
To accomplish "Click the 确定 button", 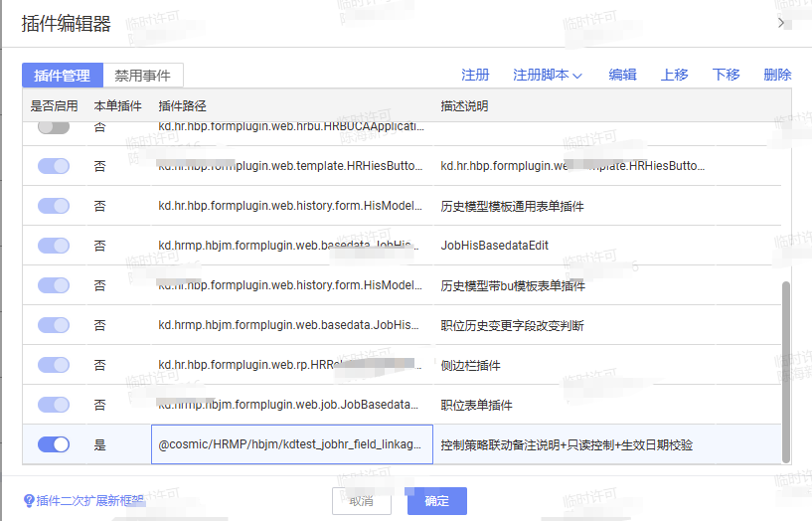I will tap(437, 501).
